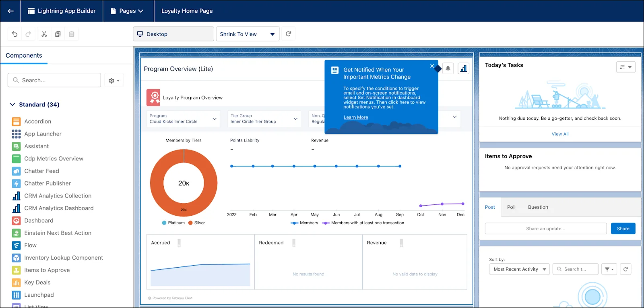Screen dimensions: 644x308
Task: Select the Chatter Feed component label
Action: coord(41,171)
